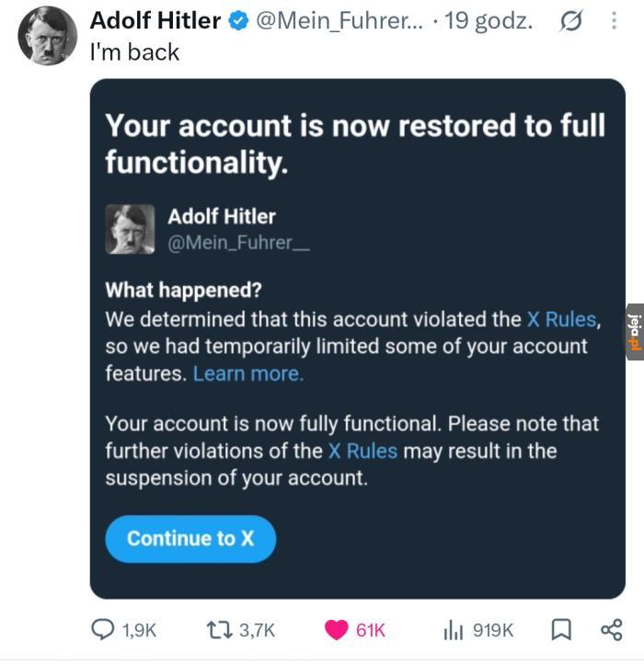The width and height of the screenshot is (644, 664).
Task: Click the Grok slashed-circle icon
Action: 571,21
